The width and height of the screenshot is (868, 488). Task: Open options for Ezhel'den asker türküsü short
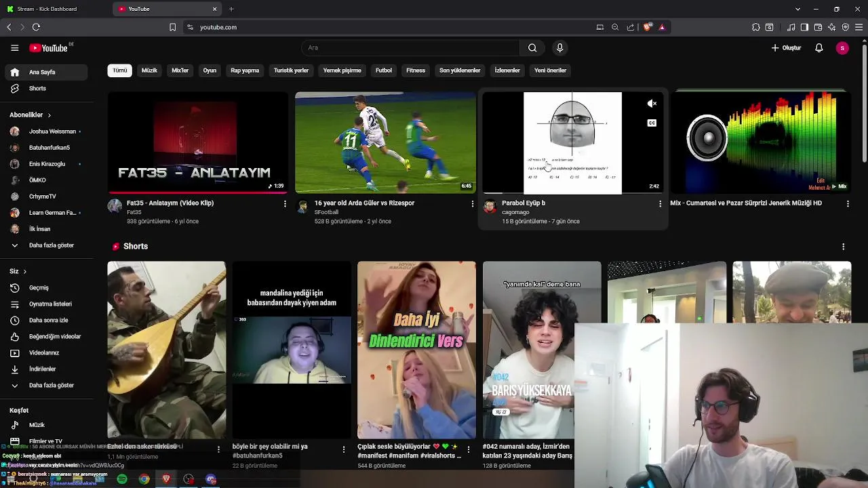pos(218,449)
